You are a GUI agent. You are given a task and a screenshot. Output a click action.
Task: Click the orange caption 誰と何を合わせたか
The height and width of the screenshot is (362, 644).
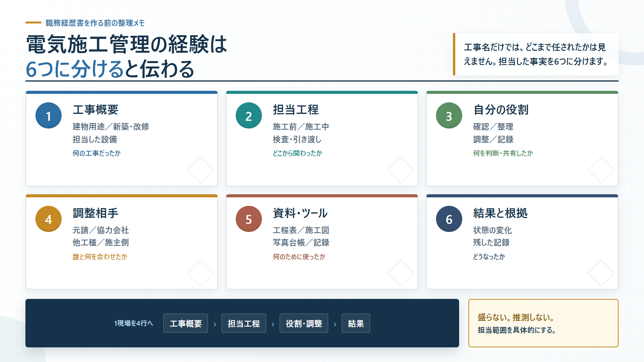[100, 257]
